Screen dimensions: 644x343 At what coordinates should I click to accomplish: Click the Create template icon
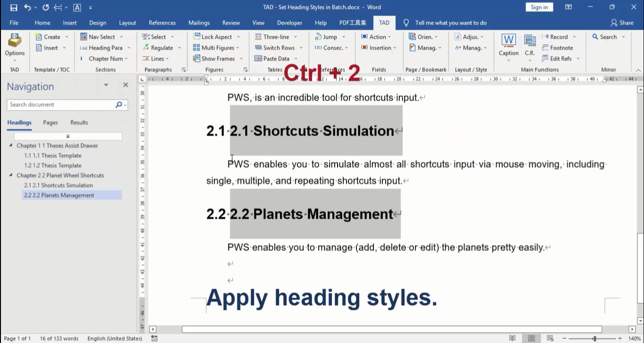click(x=39, y=37)
